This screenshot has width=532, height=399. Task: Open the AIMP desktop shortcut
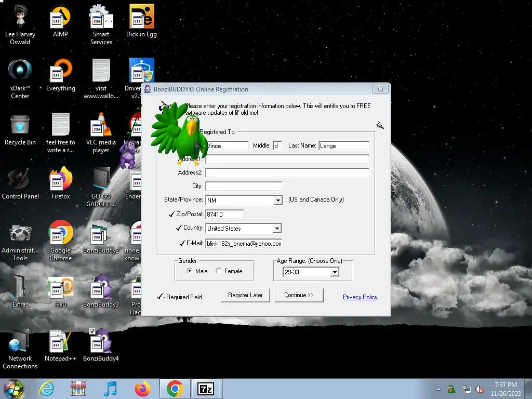tap(60, 21)
